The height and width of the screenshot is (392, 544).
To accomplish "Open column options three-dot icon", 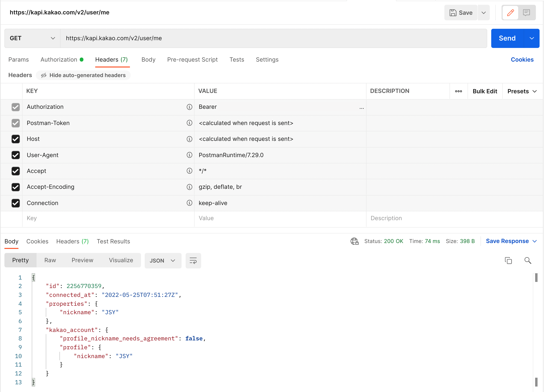I will pos(458,91).
